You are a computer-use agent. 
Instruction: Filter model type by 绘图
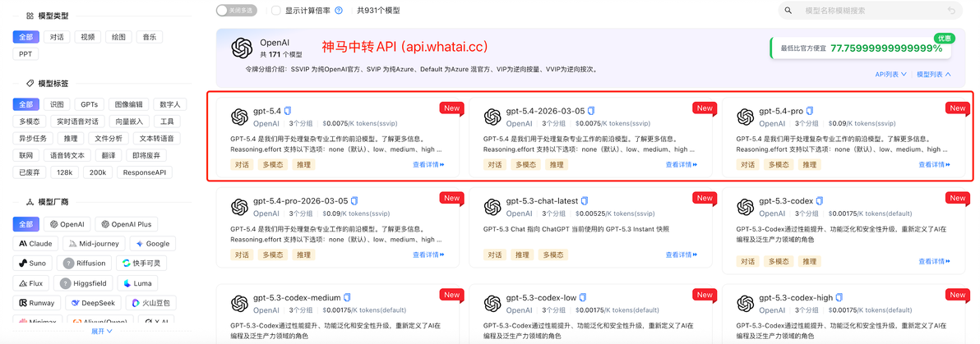point(118,37)
